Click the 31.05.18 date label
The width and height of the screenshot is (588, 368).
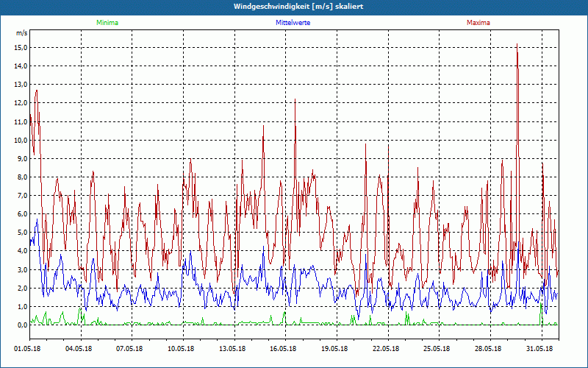(x=539, y=349)
